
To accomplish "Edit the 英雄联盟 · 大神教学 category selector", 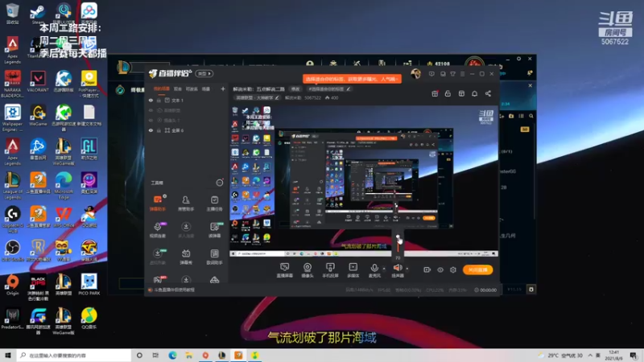I will [x=257, y=97].
